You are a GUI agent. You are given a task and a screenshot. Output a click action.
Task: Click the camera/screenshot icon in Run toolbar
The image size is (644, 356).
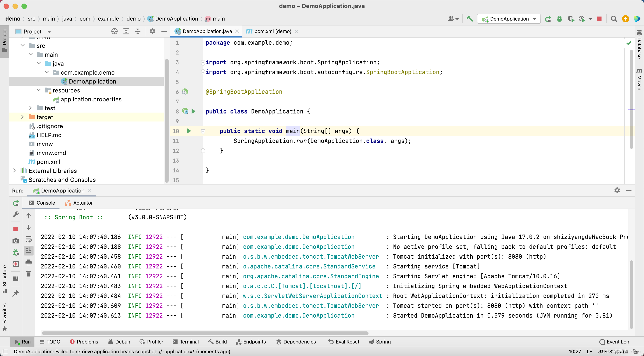15,240
